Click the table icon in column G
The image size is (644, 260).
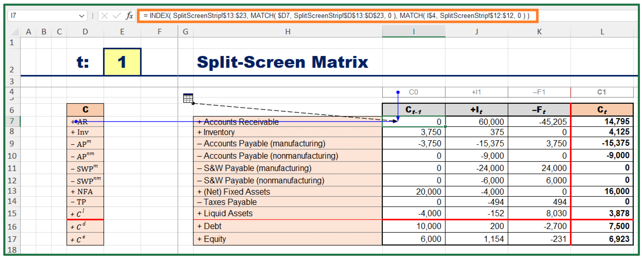[x=188, y=98]
